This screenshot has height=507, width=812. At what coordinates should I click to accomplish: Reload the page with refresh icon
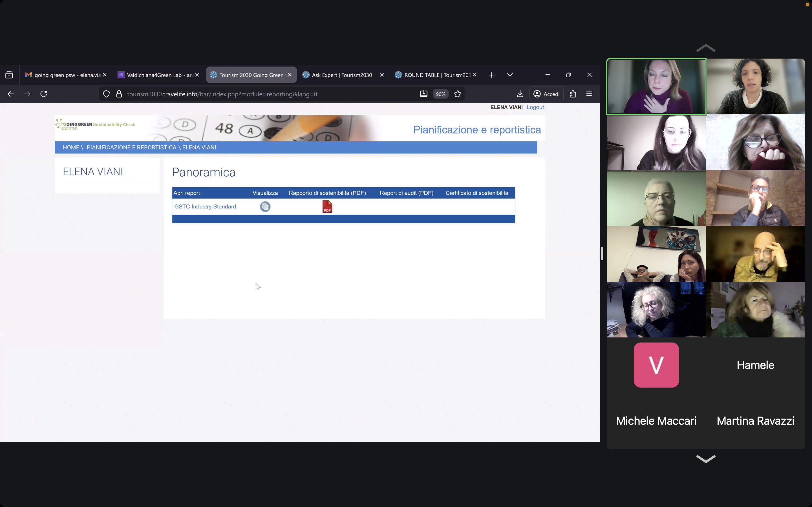(44, 94)
